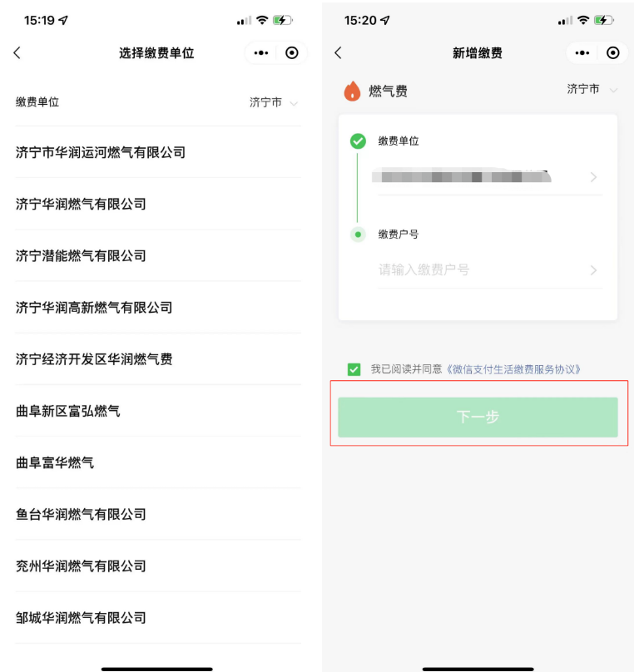Open blurred 缴费单位 selection row arrow

[593, 177]
